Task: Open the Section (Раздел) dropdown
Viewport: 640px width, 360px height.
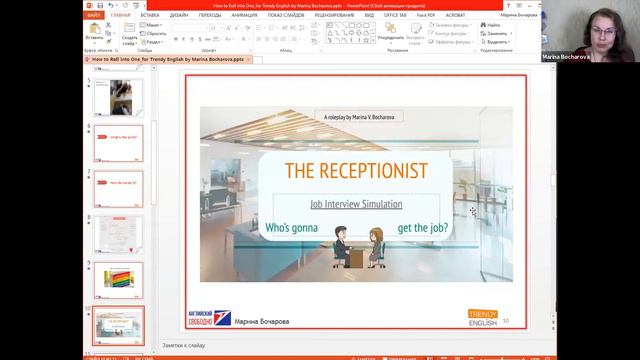Action: point(152,42)
